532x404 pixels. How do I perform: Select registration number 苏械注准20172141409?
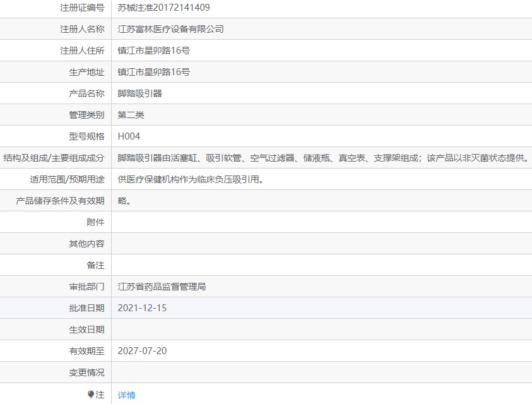[x=164, y=8]
